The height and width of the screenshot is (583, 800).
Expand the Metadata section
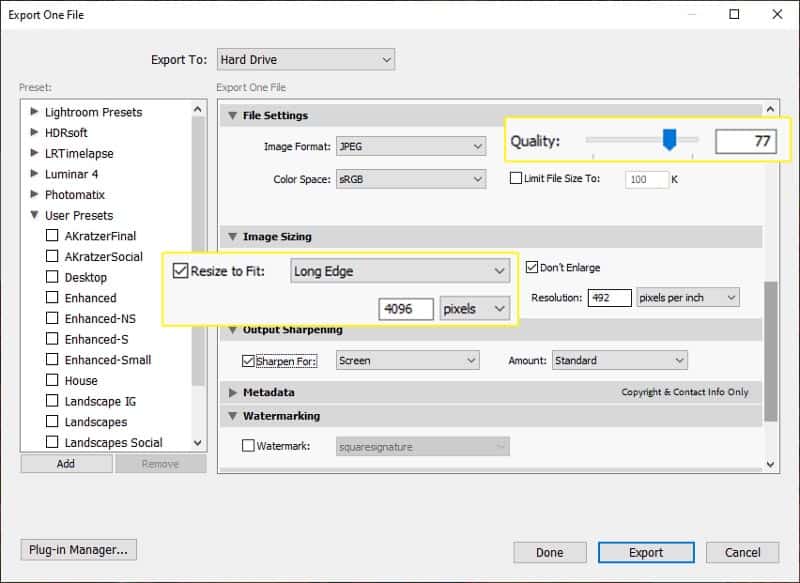point(233,392)
